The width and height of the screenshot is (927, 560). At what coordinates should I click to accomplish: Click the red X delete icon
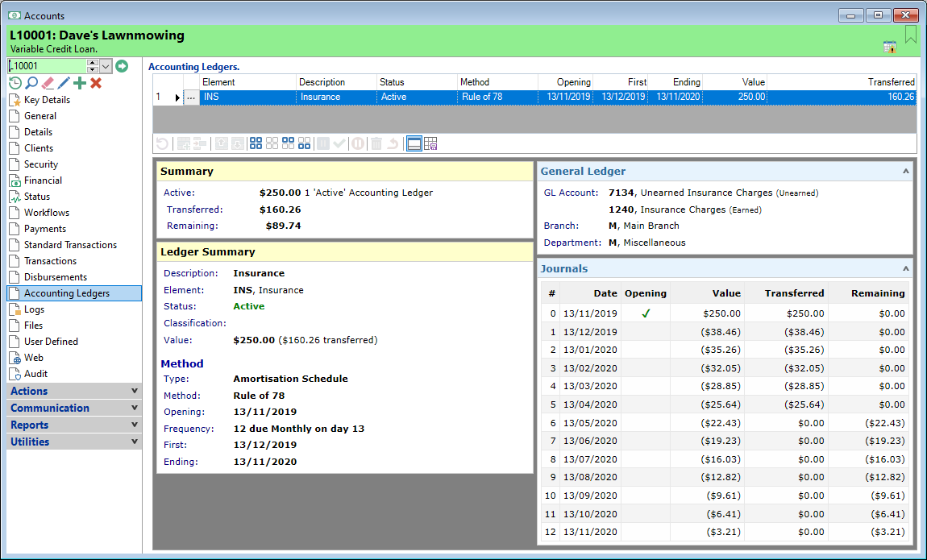coord(96,83)
